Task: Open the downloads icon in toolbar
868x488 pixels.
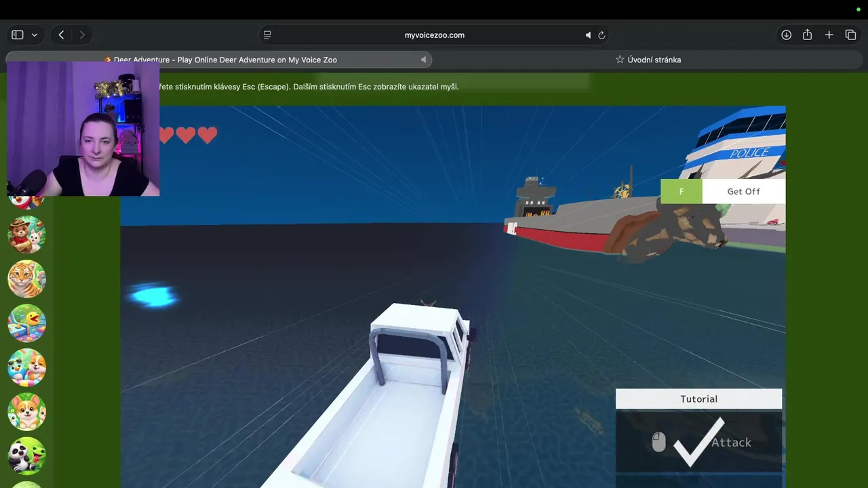Action: (786, 35)
